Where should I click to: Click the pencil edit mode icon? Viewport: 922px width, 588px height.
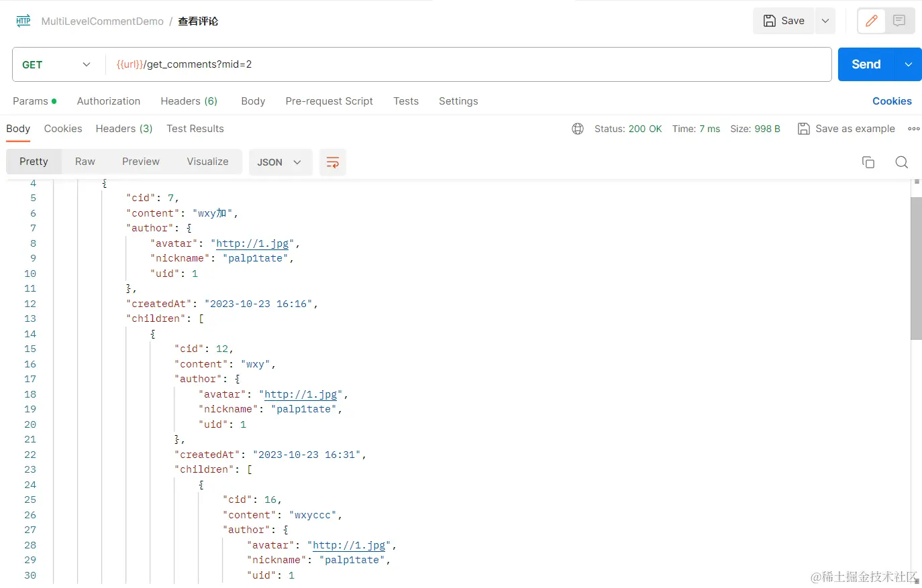pyautogui.click(x=871, y=21)
